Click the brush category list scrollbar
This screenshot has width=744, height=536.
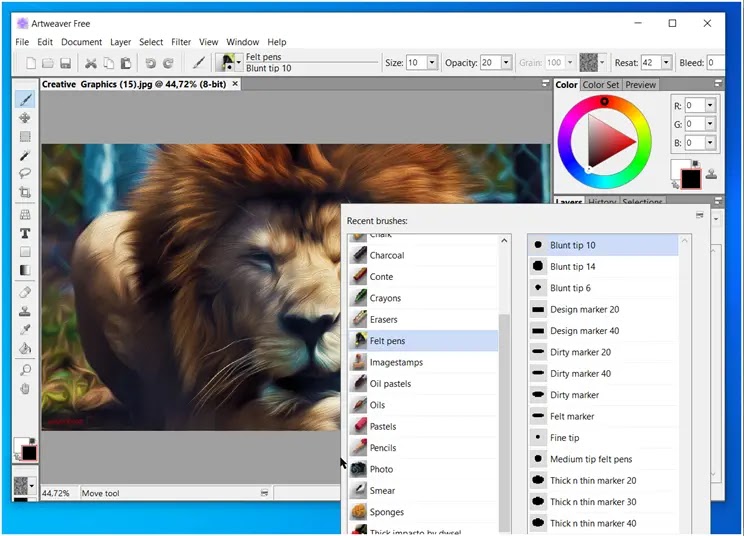tap(504, 422)
